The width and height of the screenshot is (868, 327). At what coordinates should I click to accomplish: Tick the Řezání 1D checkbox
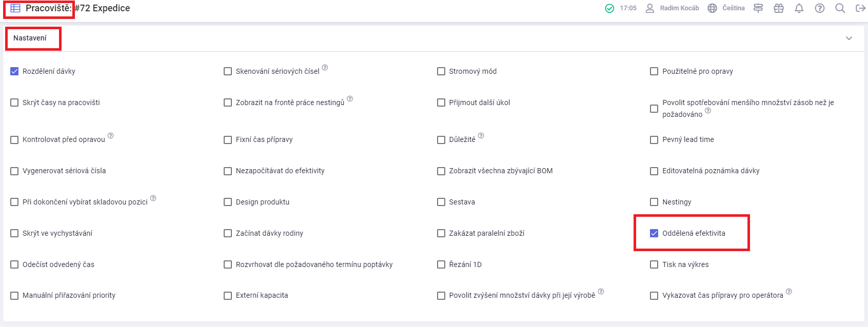441,264
